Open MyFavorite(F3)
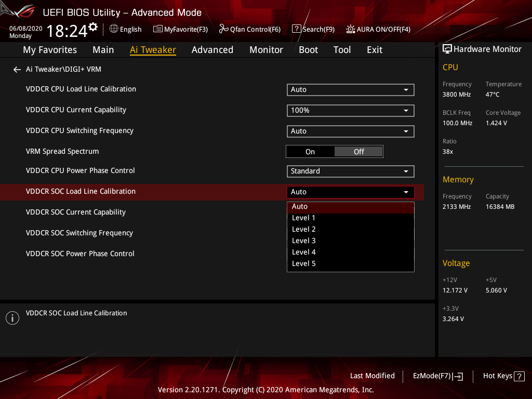The height and width of the screenshot is (399, 532). (186, 30)
